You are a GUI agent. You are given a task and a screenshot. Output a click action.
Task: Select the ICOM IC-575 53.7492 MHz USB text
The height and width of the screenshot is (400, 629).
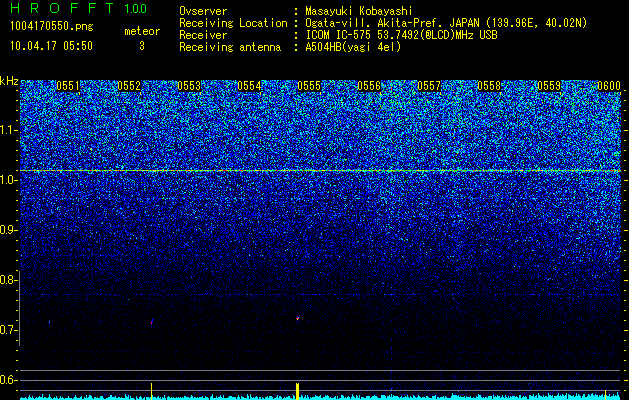coord(402,35)
